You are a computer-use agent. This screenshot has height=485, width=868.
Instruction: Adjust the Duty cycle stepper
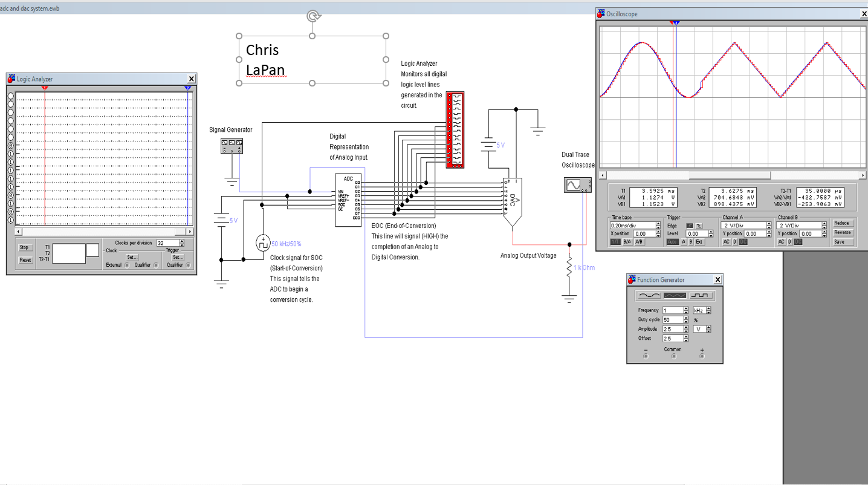coord(686,319)
